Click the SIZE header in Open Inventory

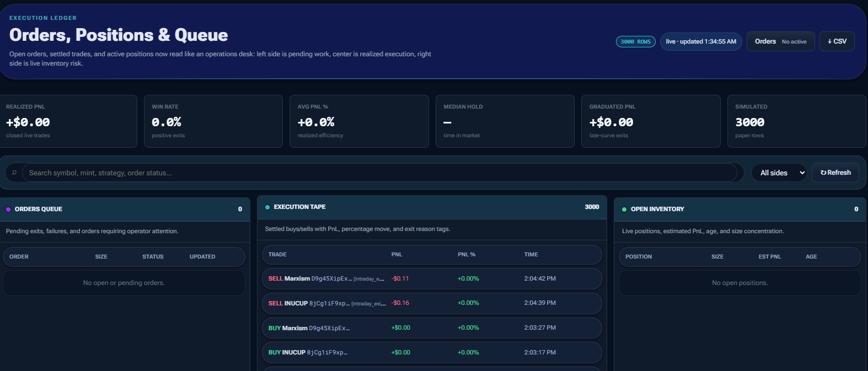coord(717,257)
